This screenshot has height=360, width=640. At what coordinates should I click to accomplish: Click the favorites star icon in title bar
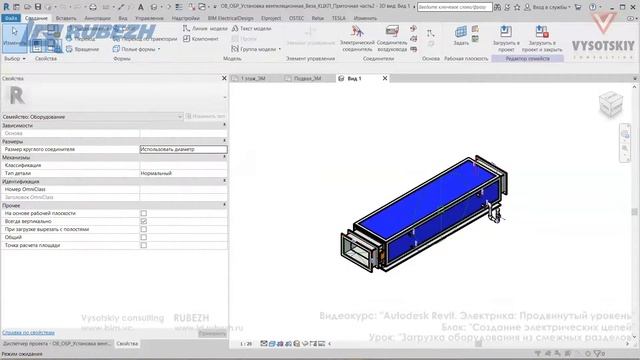pos(517,7)
